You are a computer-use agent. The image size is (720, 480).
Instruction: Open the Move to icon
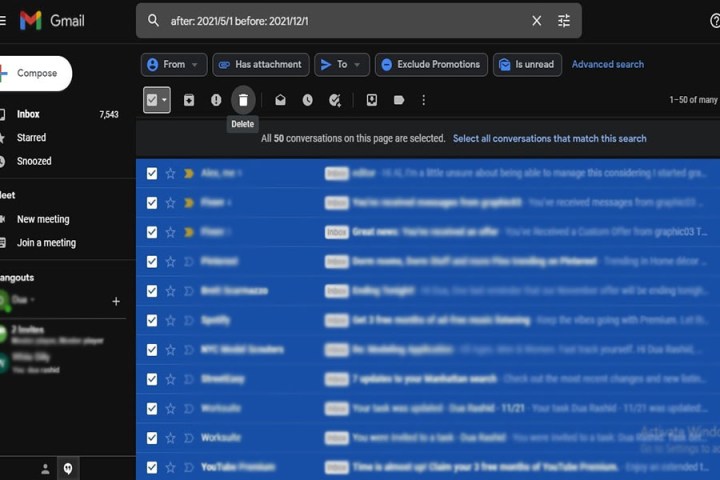pos(372,100)
